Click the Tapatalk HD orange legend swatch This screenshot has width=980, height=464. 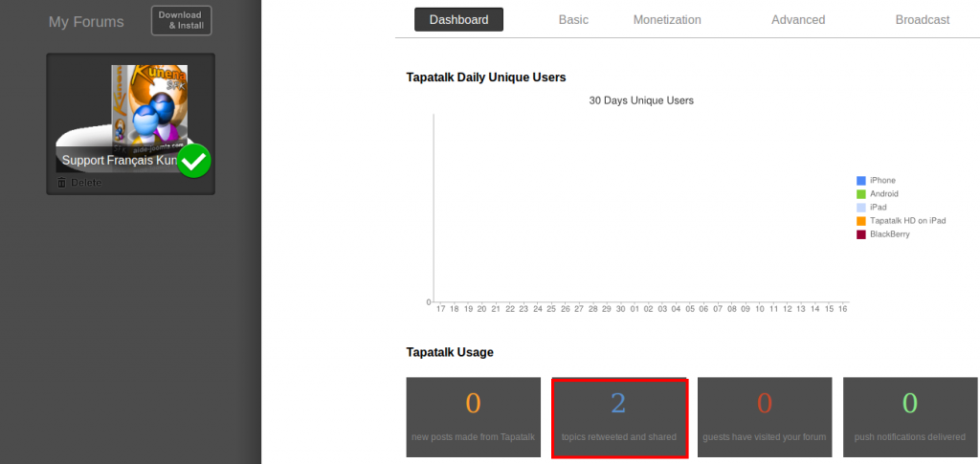tap(861, 221)
